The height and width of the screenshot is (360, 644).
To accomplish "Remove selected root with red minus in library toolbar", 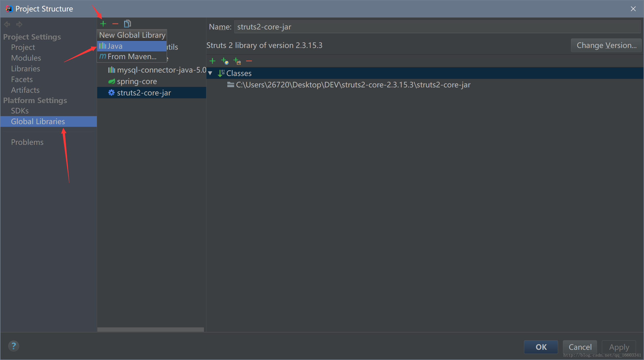I will click(x=249, y=61).
